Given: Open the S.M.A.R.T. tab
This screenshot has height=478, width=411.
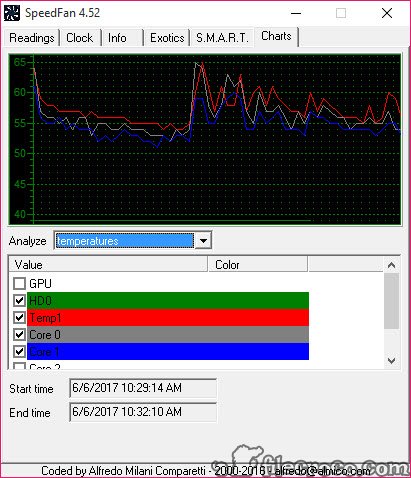Looking at the screenshot, I should click(222, 38).
